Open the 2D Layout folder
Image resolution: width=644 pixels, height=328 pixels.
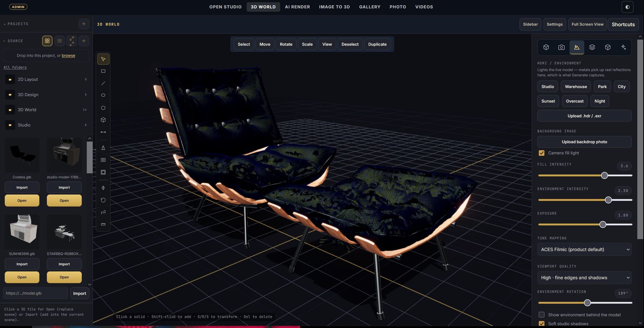pos(46,79)
